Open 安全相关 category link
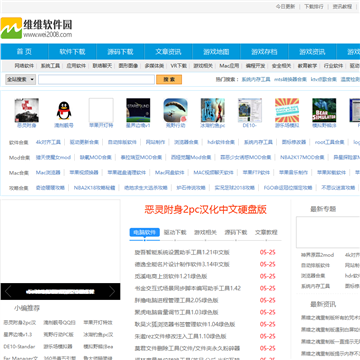 (x=282, y=66)
